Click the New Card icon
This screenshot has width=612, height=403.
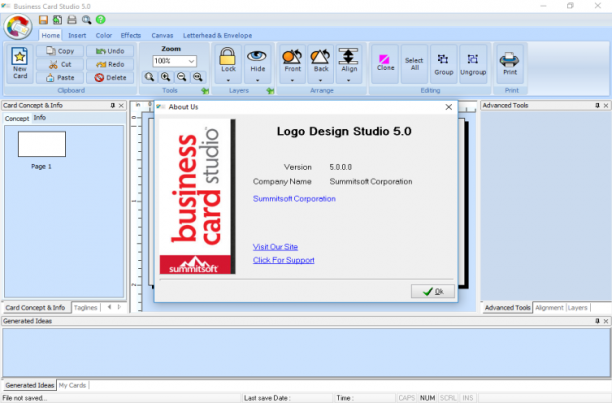pyautogui.click(x=20, y=57)
